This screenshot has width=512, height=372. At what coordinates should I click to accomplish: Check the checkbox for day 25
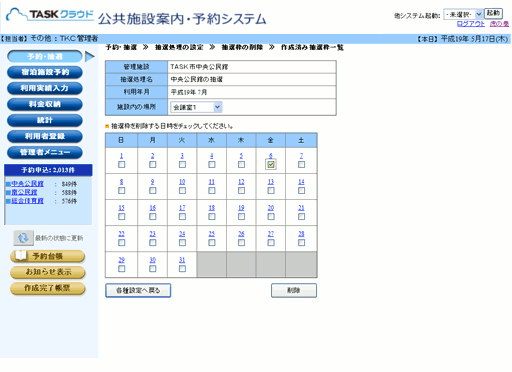point(212,242)
